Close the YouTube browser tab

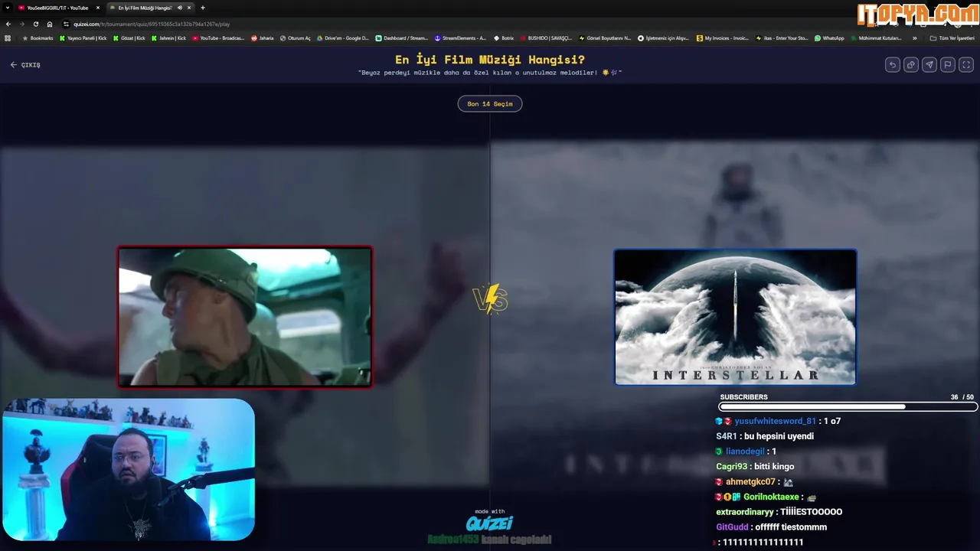click(x=98, y=8)
